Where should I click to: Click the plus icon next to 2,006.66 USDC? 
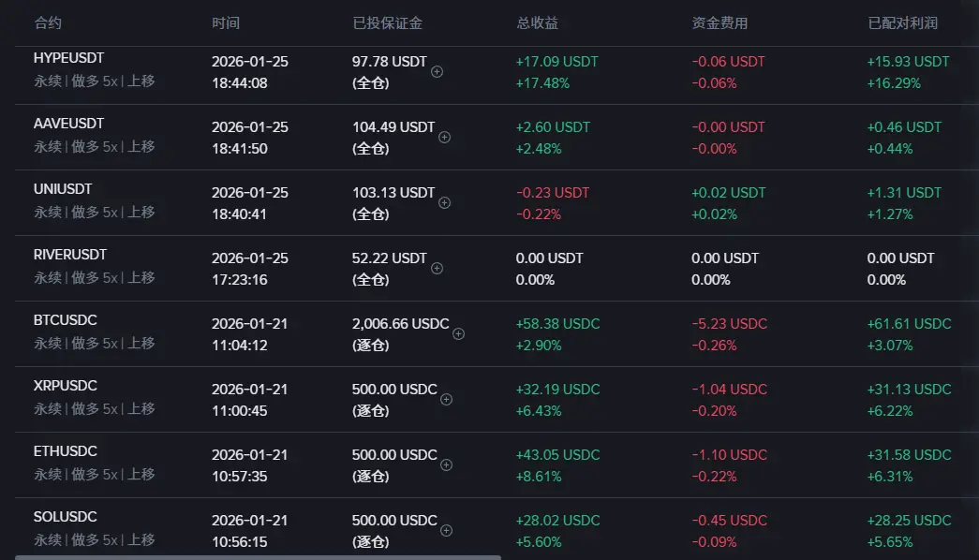pos(458,333)
